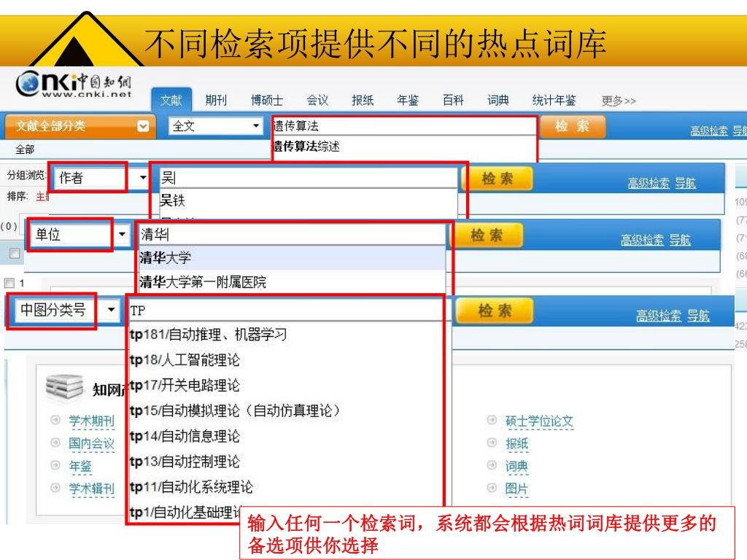Click the 遗传算法 search input box
Viewport: 747px width, 560px height.
[x=404, y=125]
